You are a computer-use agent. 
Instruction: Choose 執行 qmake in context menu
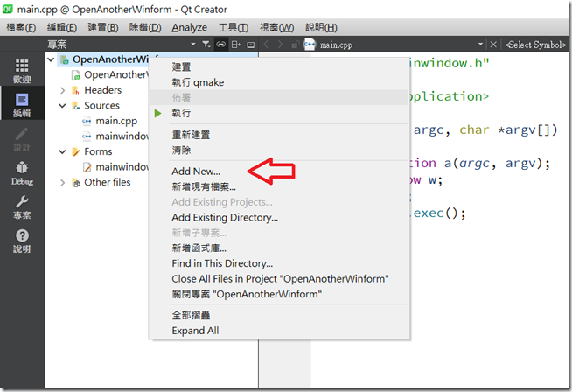279,82
